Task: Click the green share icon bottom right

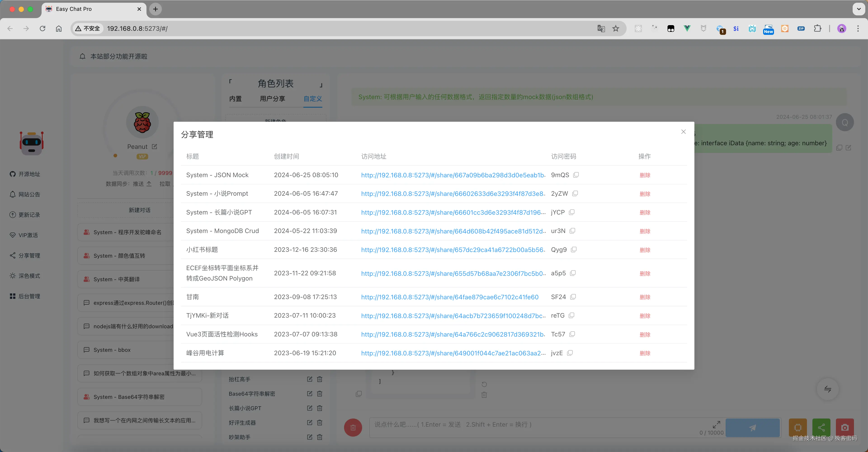Action: [821, 427]
